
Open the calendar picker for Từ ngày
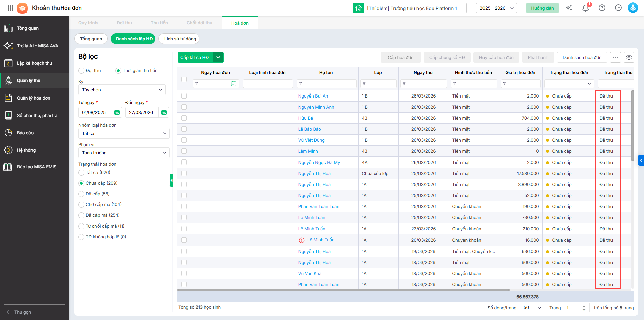click(x=117, y=112)
